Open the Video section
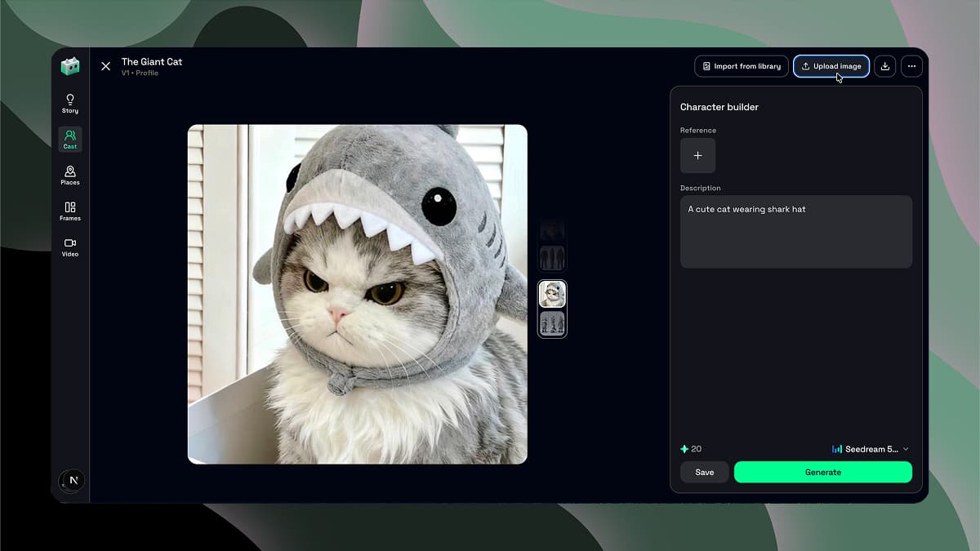The width and height of the screenshot is (980, 551). point(70,247)
